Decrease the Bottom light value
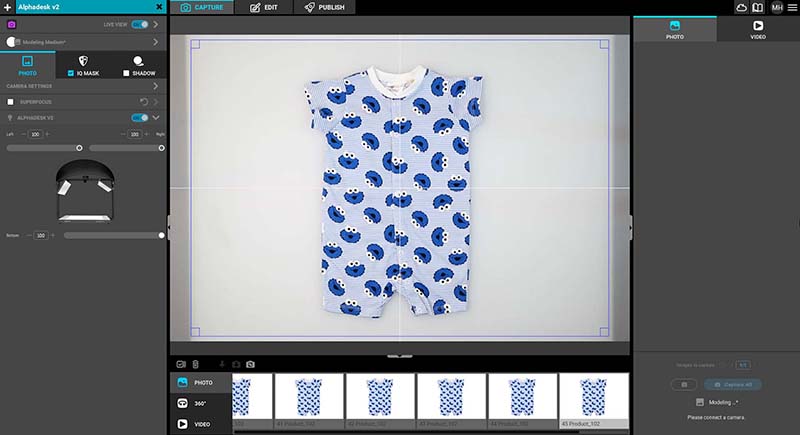 pyautogui.click(x=29, y=236)
